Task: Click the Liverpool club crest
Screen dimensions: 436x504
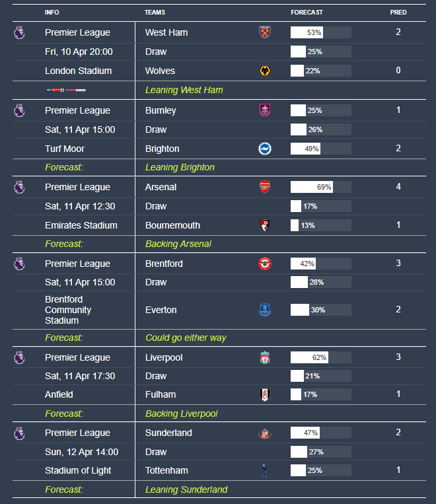Action: pyautogui.click(x=265, y=357)
